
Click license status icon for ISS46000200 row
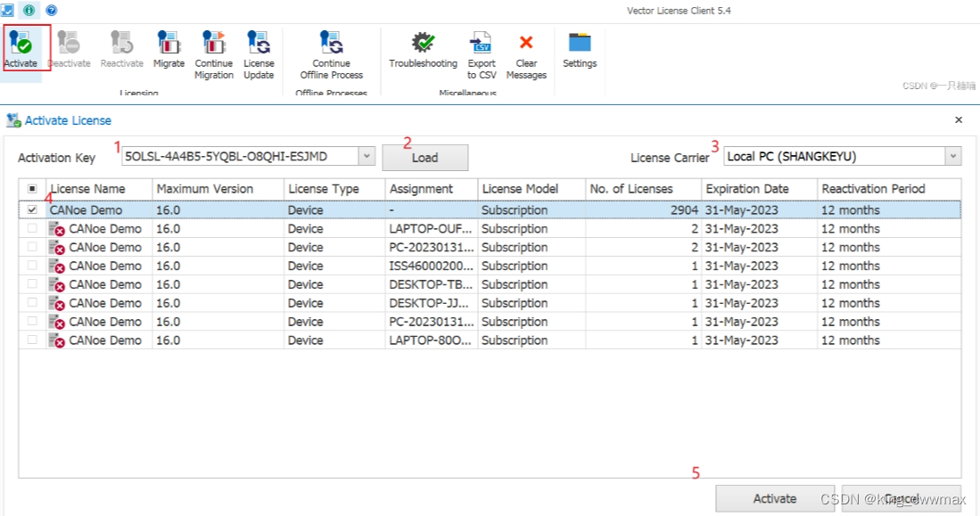pos(57,266)
